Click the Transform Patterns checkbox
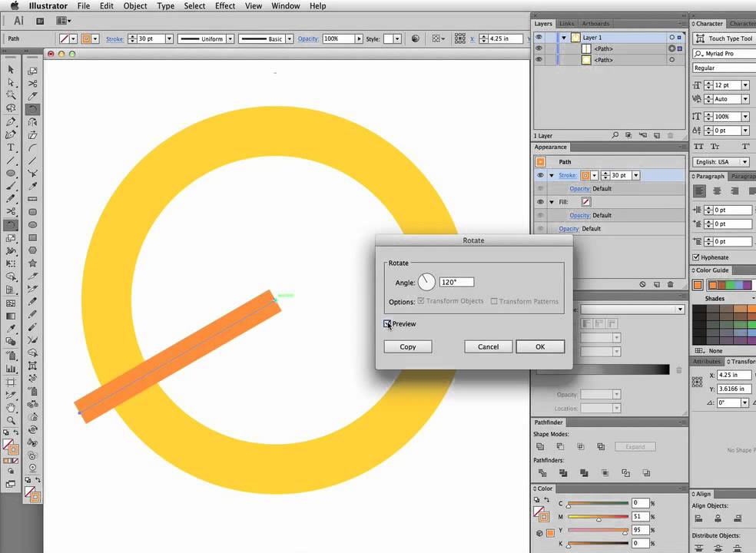756x553 pixels. [x=494, y=301]
